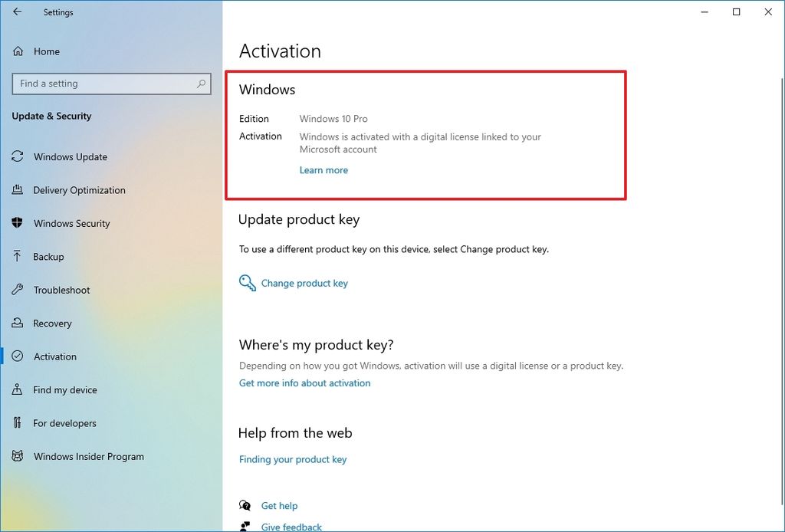The image size is (785, 532).
Task: Select the Windows Update sidebar icon
Action: 18,156
